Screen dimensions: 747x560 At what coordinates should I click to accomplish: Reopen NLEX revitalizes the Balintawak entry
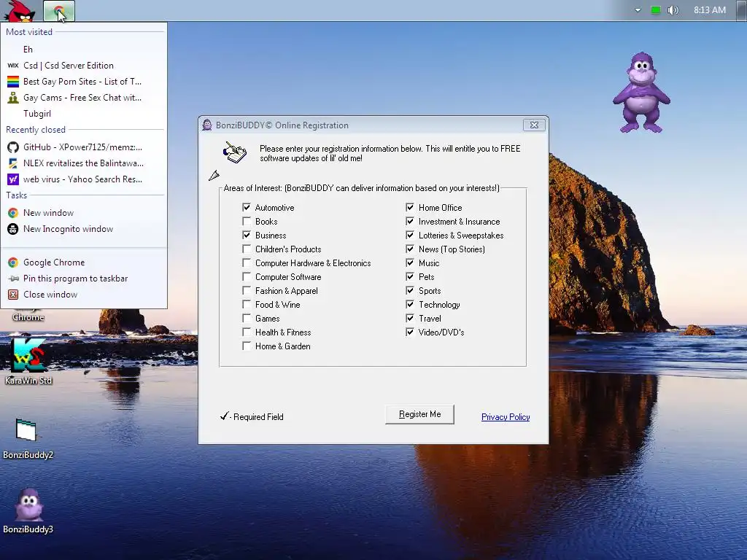pyautogui.click(x=84, y=163)
